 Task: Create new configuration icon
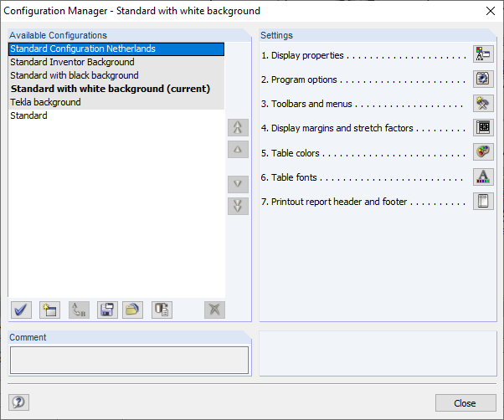(x=50, y=310)
